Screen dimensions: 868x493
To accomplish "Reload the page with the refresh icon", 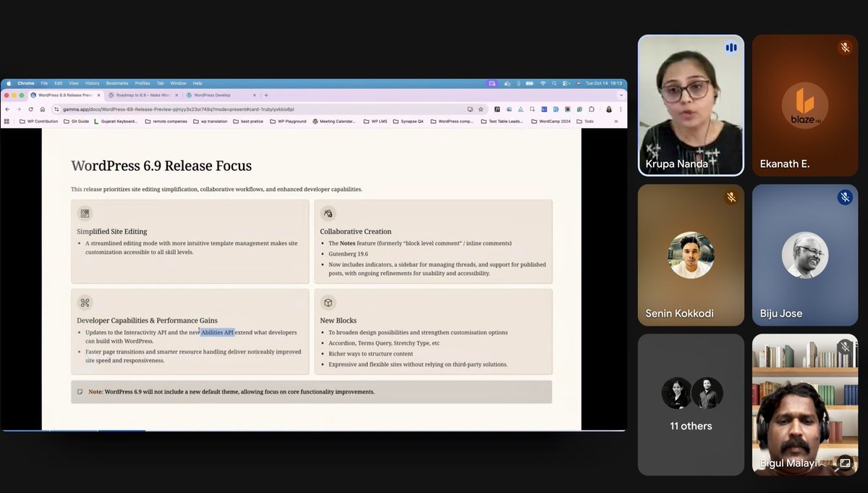I will coord(30,109).
